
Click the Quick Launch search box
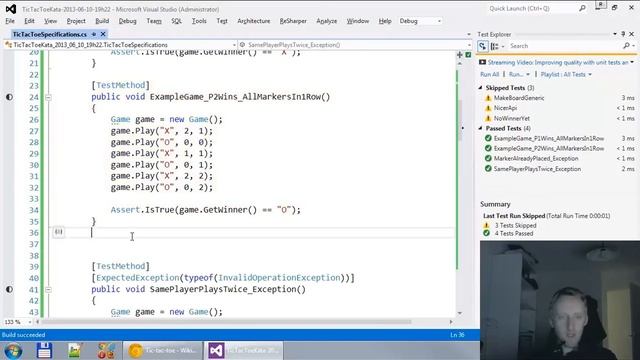[533, 8]
